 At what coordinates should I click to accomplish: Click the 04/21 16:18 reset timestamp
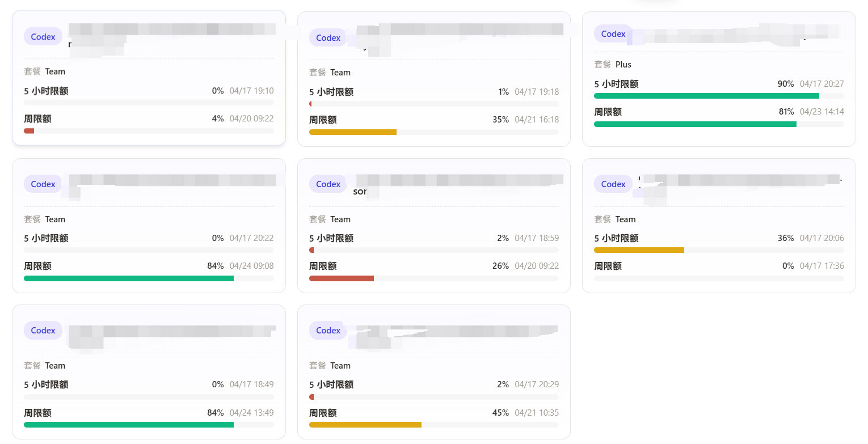(x=537, y=120)
